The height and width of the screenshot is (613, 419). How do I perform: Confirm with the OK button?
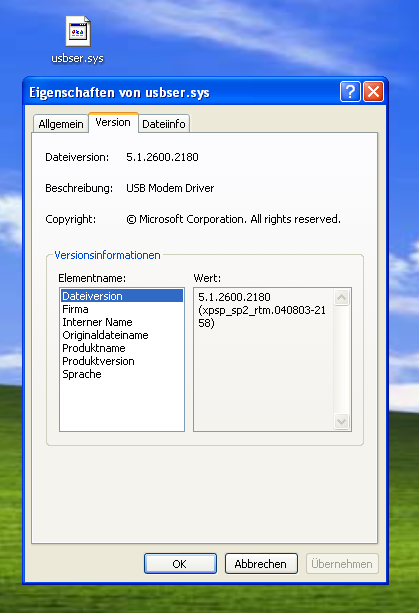tap(180, 564)
